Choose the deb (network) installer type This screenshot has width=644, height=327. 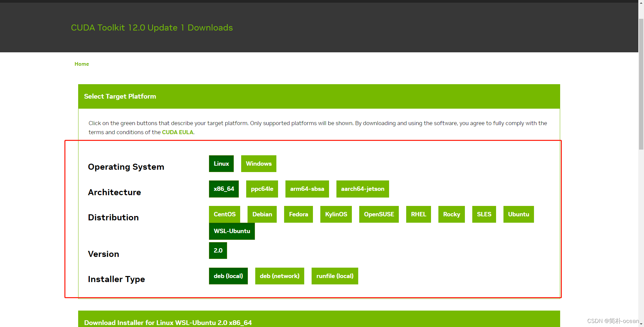point(279,276)
